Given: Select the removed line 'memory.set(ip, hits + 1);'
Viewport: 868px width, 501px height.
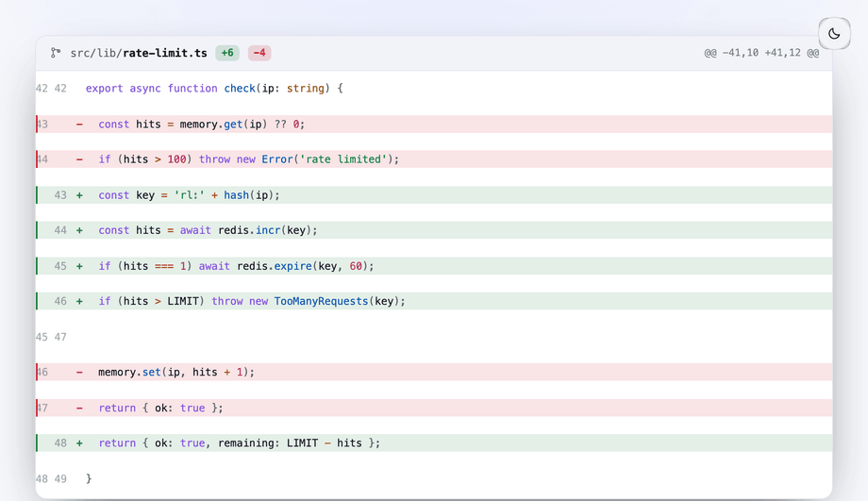Looking at the screenshot, I should pos(434,372).
